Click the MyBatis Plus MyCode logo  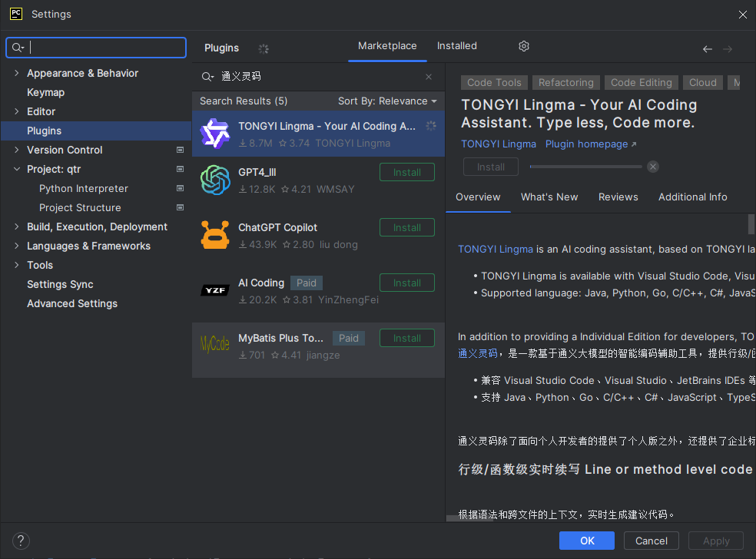click(215, 344)
